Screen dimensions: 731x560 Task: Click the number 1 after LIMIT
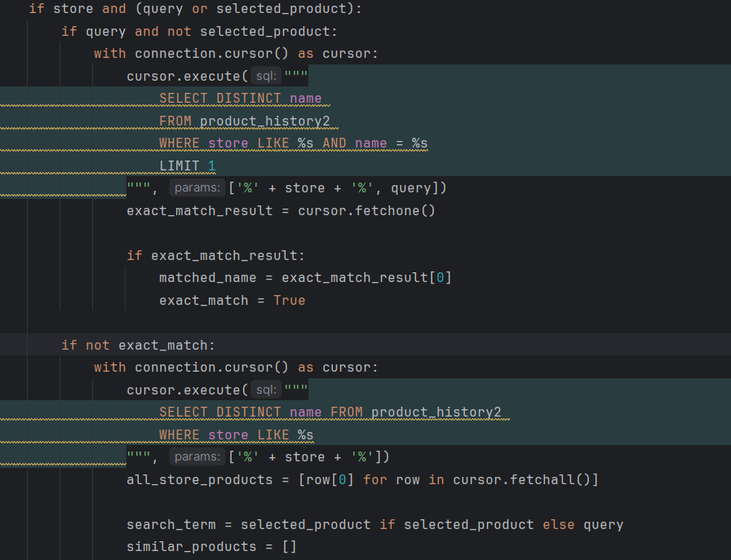[x=212, y=166]
